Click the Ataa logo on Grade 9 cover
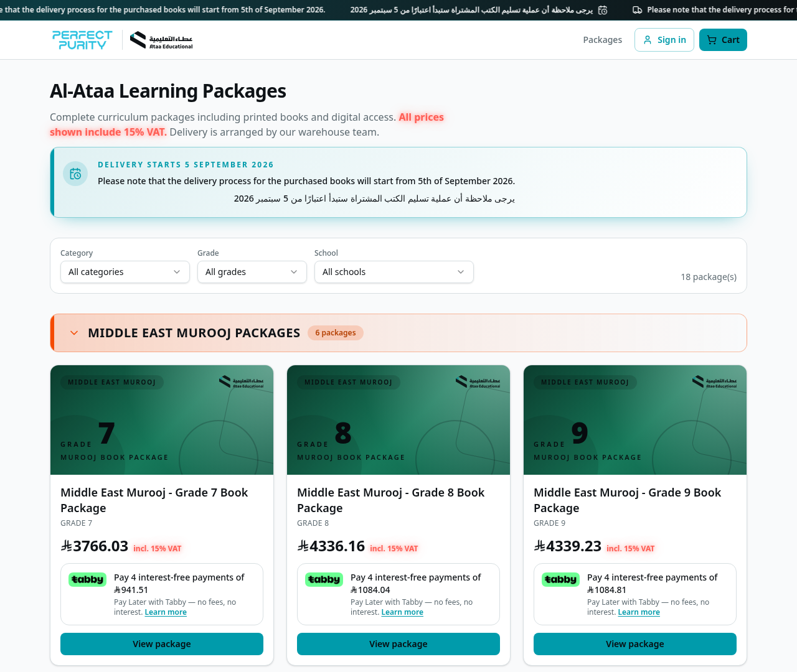Viewport: 797px width, 672px height. point(715,381)
